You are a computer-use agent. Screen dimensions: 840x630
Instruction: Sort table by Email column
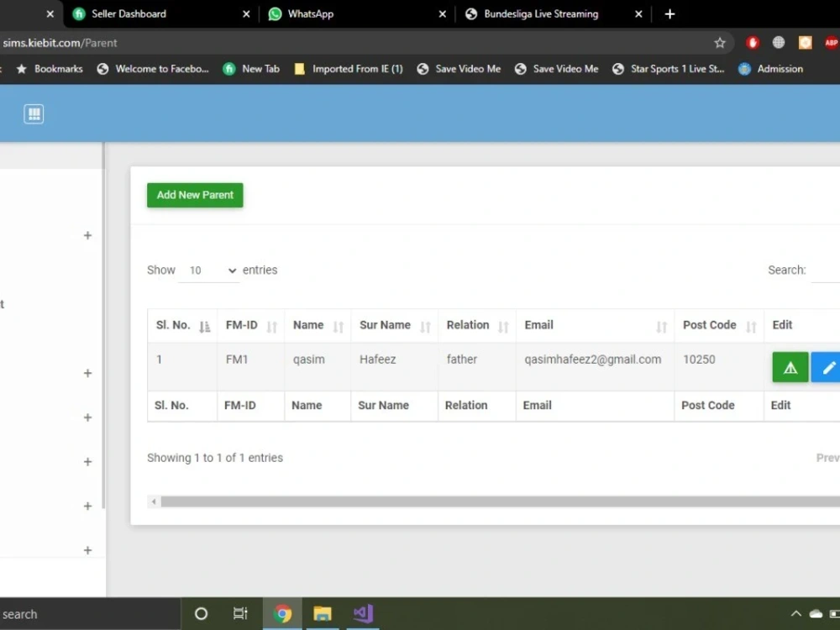pyautogui.click(x=596, y=326)
